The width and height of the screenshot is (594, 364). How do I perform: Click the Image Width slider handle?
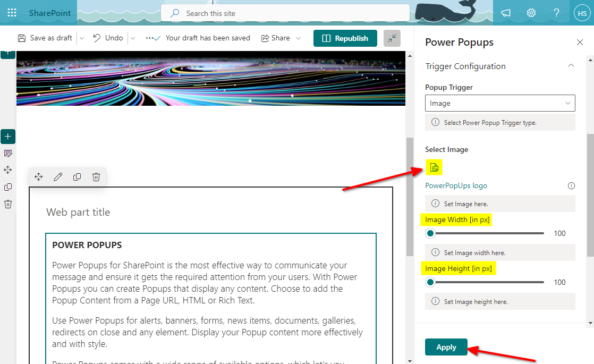click(430, 233)
